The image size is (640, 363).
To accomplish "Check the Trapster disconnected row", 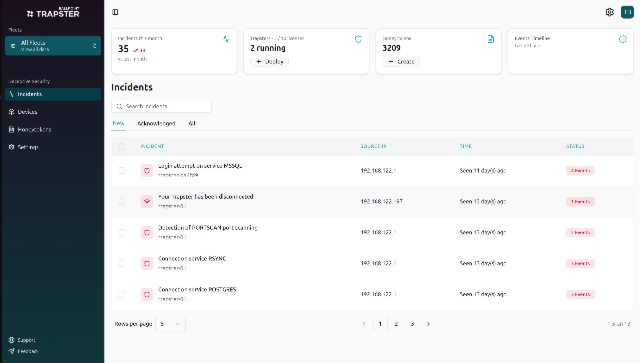I will 121,201.
